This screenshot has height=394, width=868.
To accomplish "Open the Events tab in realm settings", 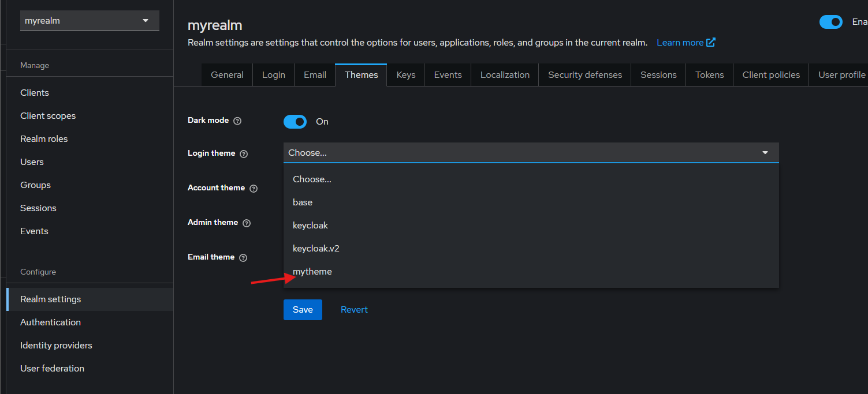I will 448,75.
